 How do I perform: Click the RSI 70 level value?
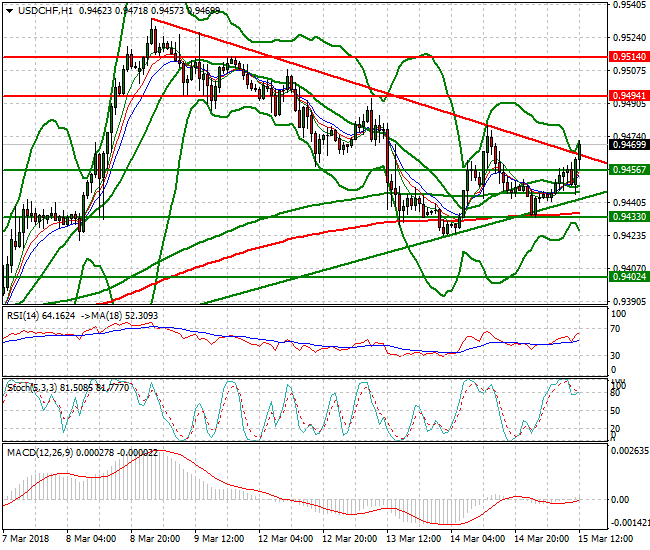(x=616, y=329)
